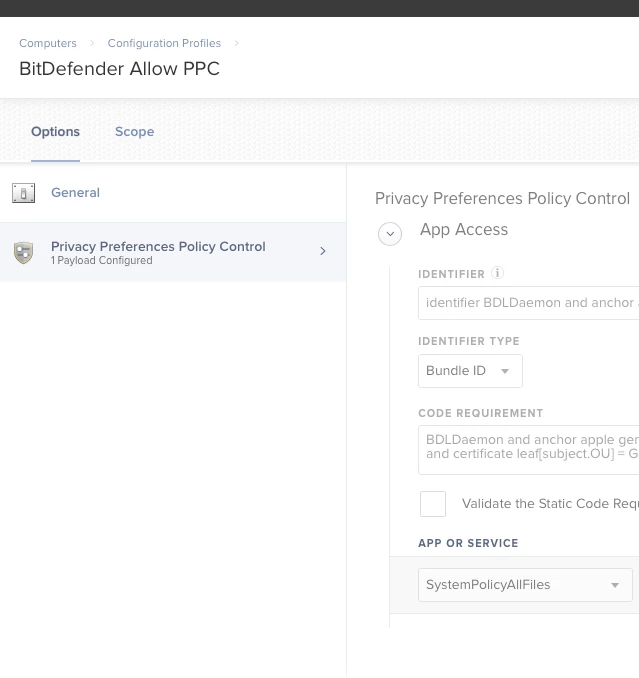Screen dimensions: 639x678
Task: Click the 1 Payload Configured text
Action: pos(102,260)
